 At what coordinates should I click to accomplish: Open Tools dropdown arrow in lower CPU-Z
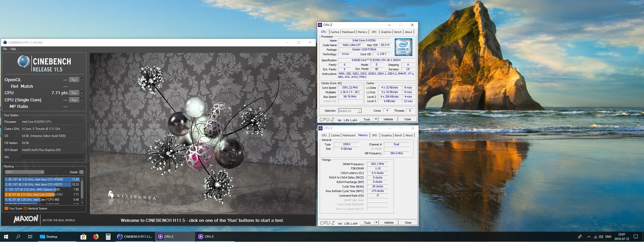[377, 223]
